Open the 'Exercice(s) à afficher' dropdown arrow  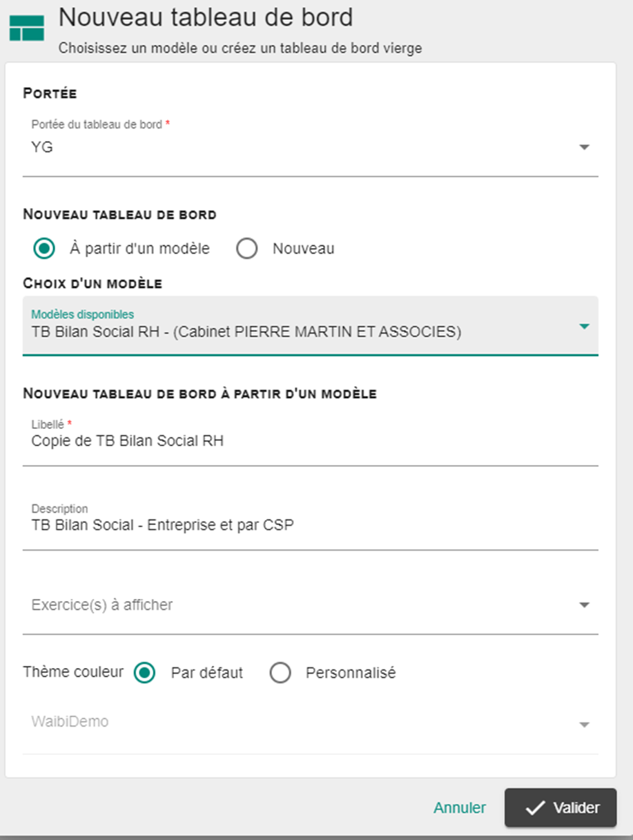click(x=584, y=605)
